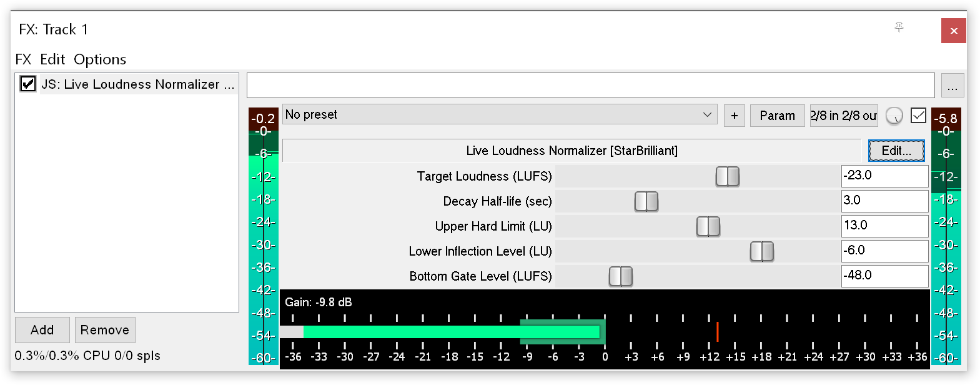Click the Upper Hard Limit value field 13.0

(x=884, y=226)
